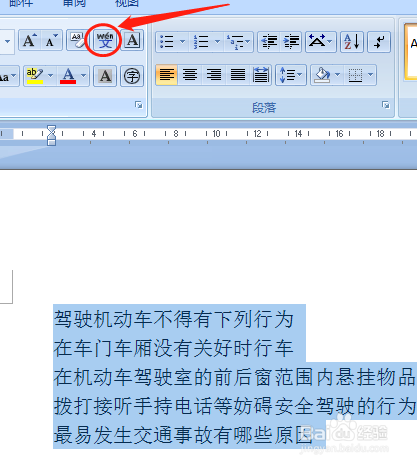
Task: Expand the highlight color dropdown arrow
Action: point(51,76)
